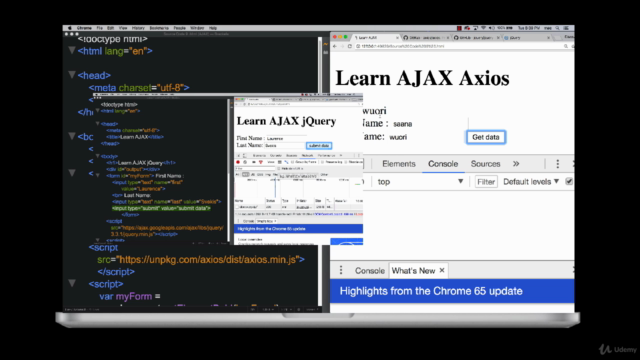
Task: Reload the Learn AJAX Axios page
Action: pyautogui.click(x=350, y=46)
